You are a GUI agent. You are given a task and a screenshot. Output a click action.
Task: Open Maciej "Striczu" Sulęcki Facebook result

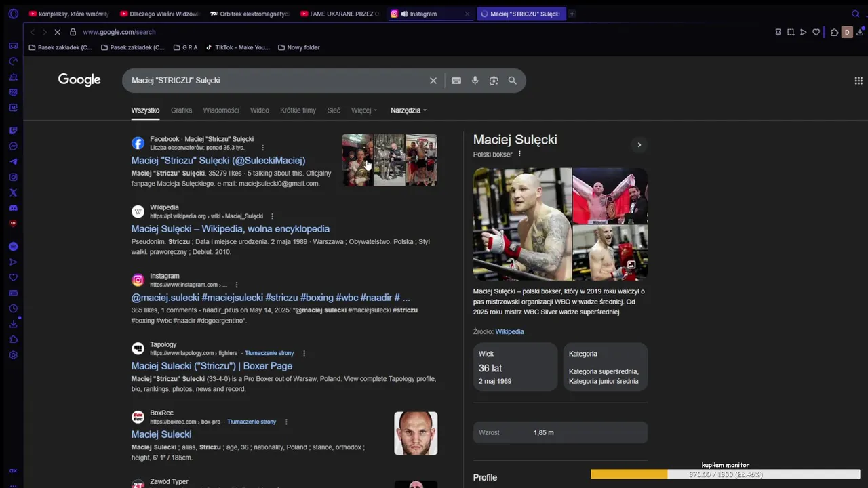[218, 161]
